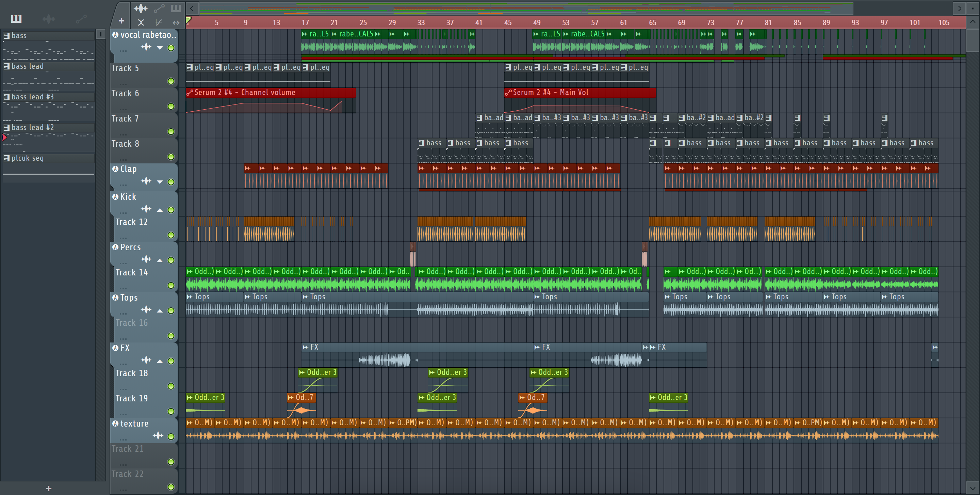This screenshot has height=495, width=980.
Task: Click bar 49 on the timeline ruler
Action: 537,22
